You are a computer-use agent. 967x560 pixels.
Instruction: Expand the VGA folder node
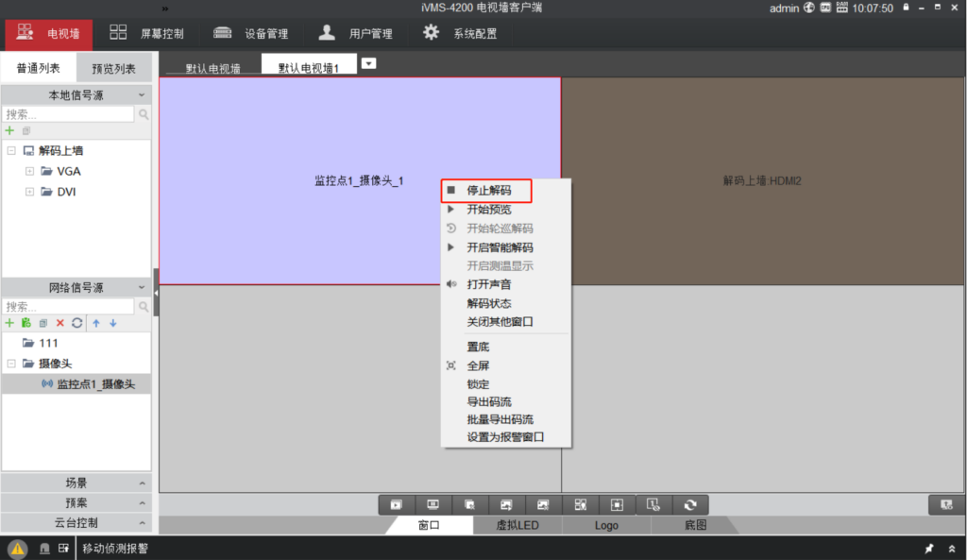[30, 171]
